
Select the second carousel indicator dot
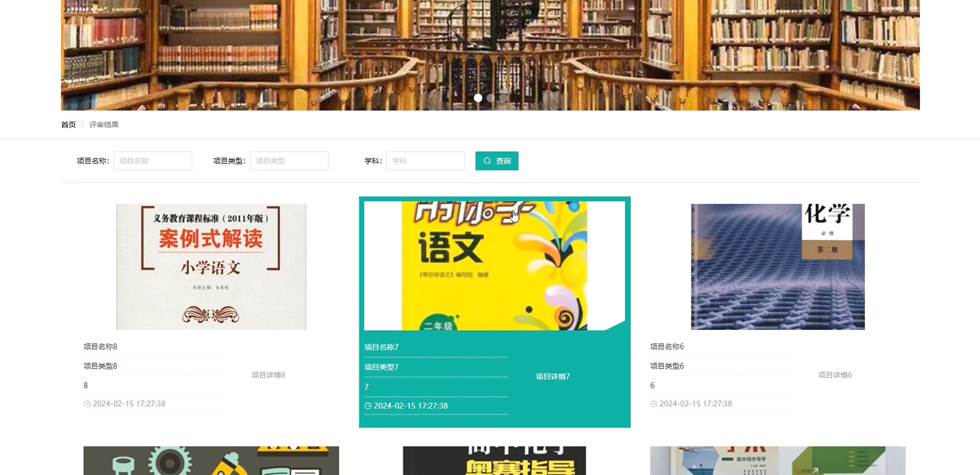[x=490, y=98]
